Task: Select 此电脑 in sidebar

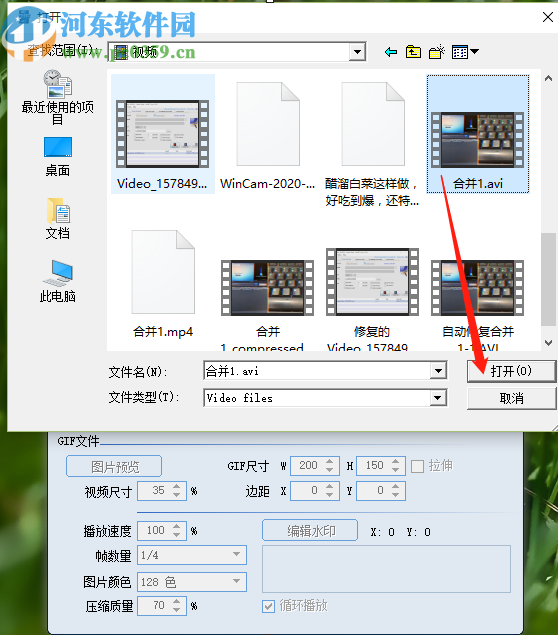Action: (x=58, y=281)
